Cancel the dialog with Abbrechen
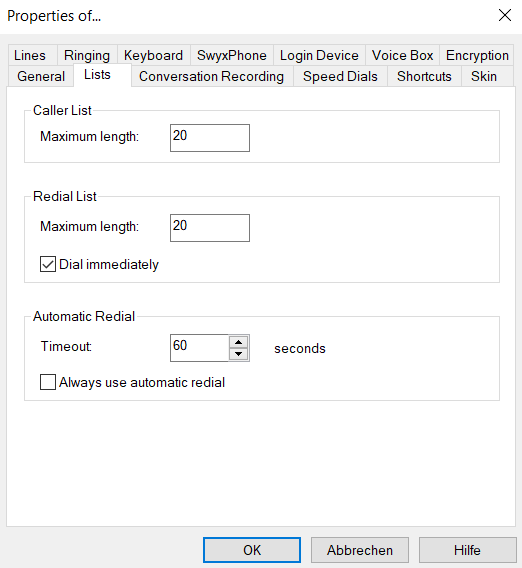The width and height of the screenshot is (522, 568). (360, 550)
